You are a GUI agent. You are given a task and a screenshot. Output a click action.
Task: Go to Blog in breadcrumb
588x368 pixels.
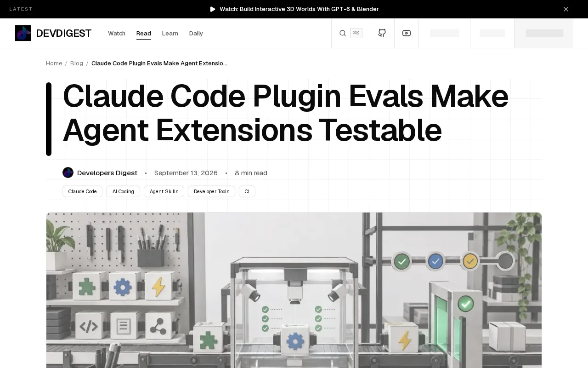[77, 63]
